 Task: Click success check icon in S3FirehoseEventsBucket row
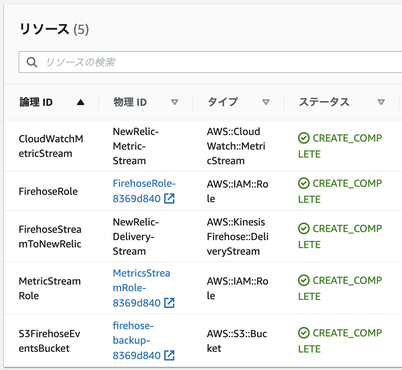[304, 333]
